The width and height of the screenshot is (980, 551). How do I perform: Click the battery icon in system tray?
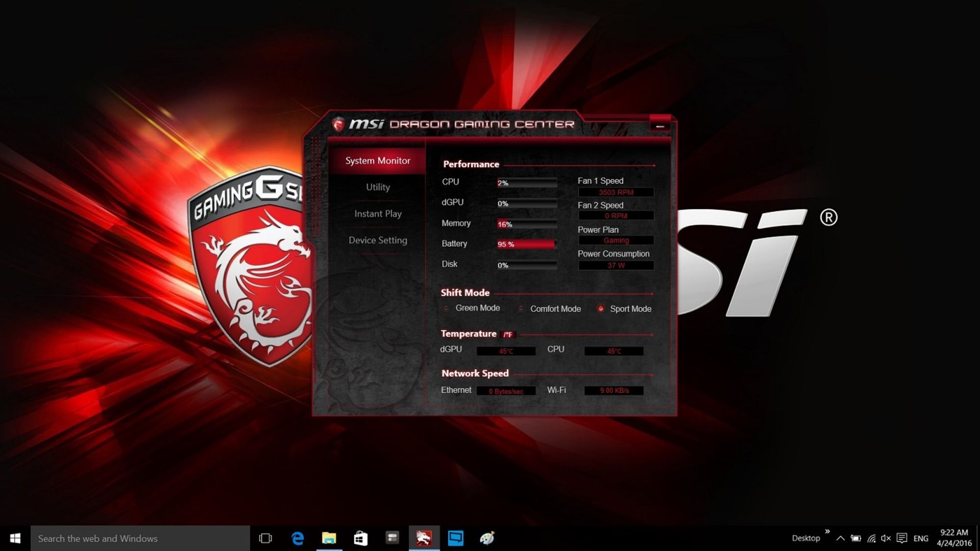point(856,538)
